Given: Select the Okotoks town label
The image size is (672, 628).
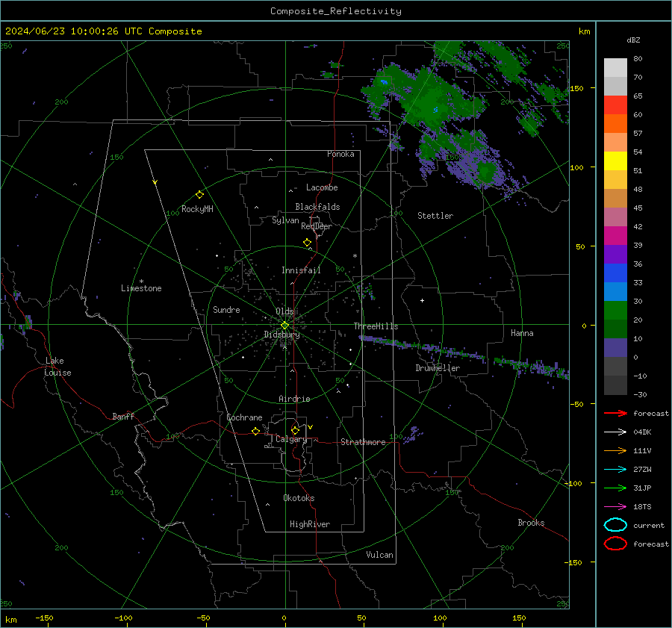Looking at the screenshot, I should (x=299, y=498).
